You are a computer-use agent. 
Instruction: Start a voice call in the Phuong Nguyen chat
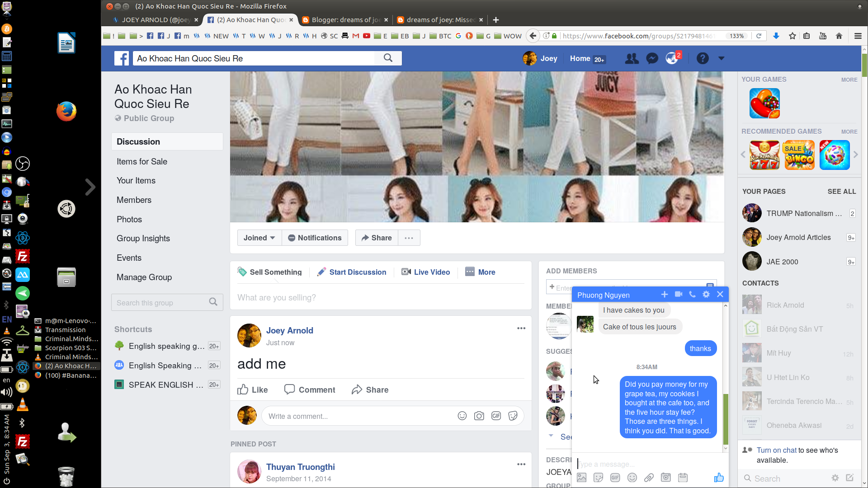(x=692, y=294)
